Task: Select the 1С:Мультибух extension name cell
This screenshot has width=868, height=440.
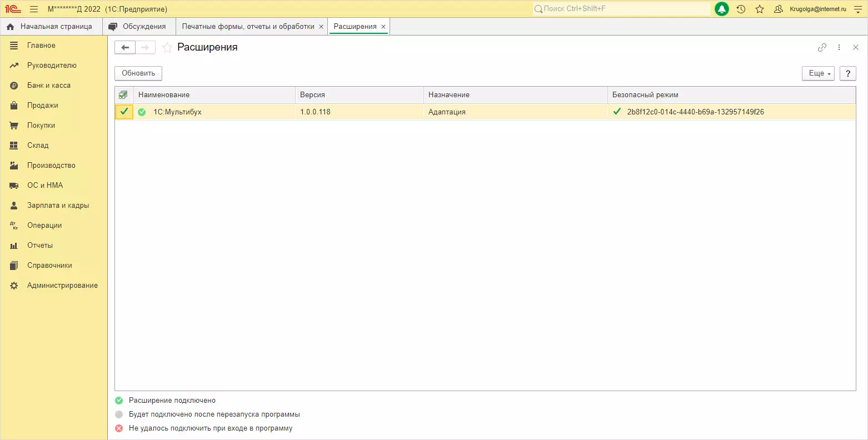Action: pyautogui.click(x=214, y=112)
